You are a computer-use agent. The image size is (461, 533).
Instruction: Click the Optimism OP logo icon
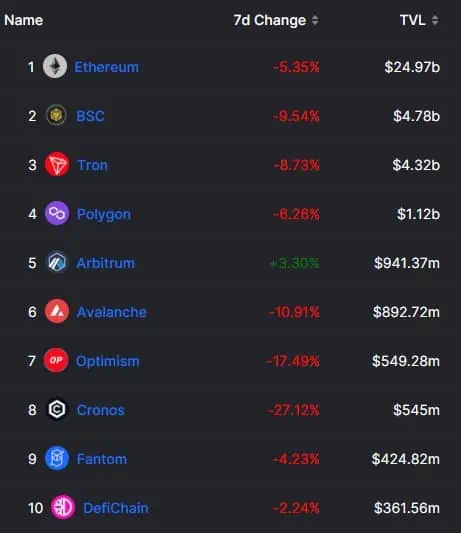tap(56, 360)
